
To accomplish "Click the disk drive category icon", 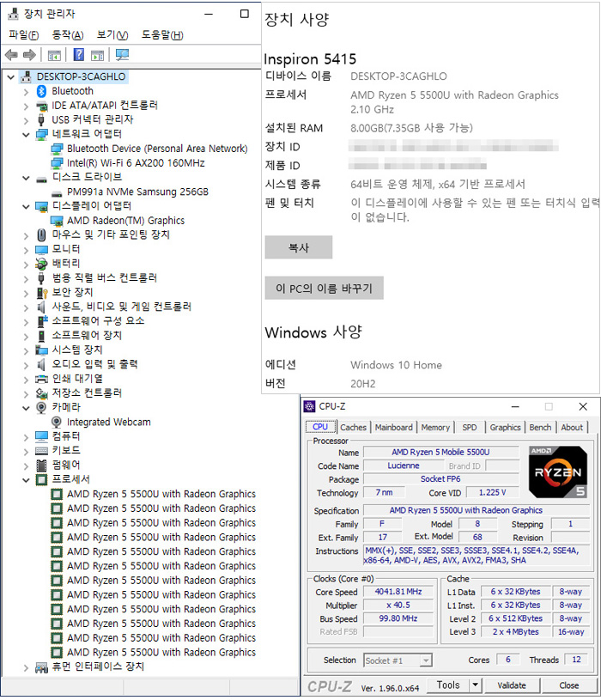I will (41, 179).
